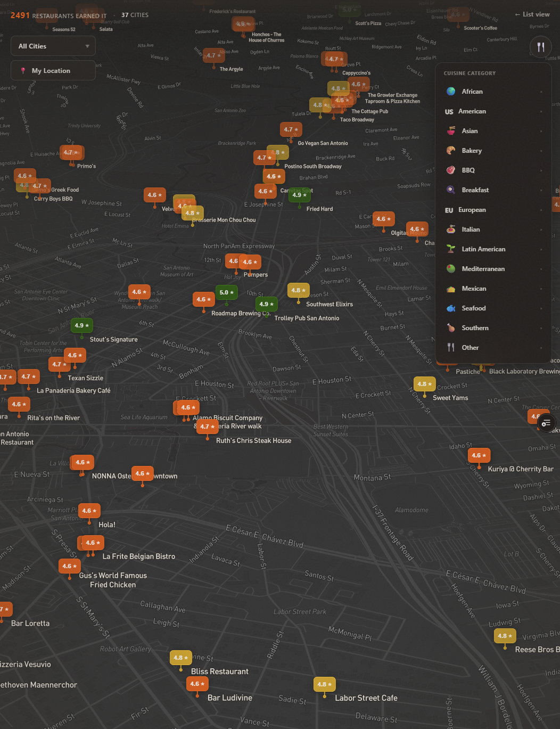Image resolution: width=560 pixels, height=729 pixels.
Task: Select the Italian spaghetti icon
Action: pos(451,230)
